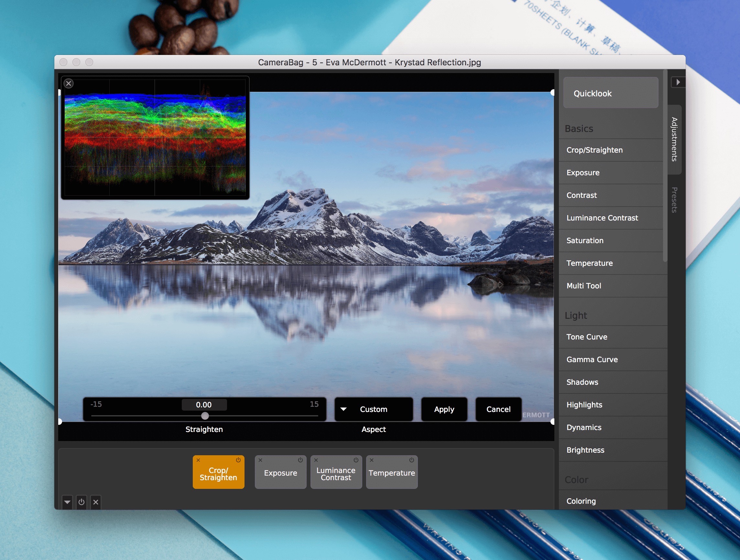
Task: Disable the Temperature tile via power icon
Action: pyautogui.click(x=411, y=460)
